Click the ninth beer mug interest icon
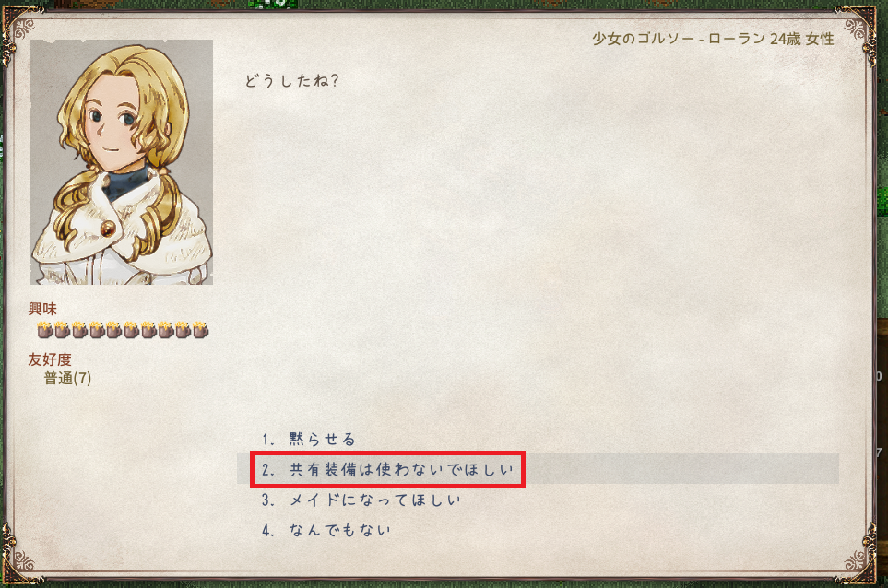 tap(183, 329)
